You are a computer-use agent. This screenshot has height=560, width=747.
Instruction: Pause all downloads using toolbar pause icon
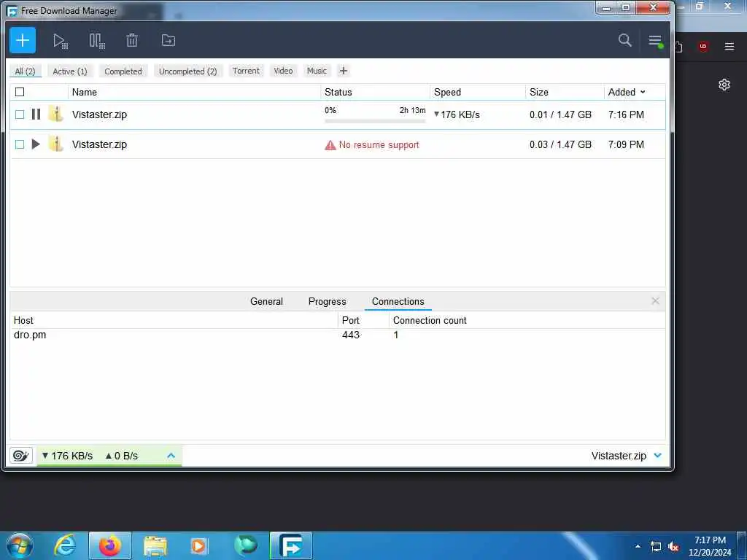(x=97, y=41)
